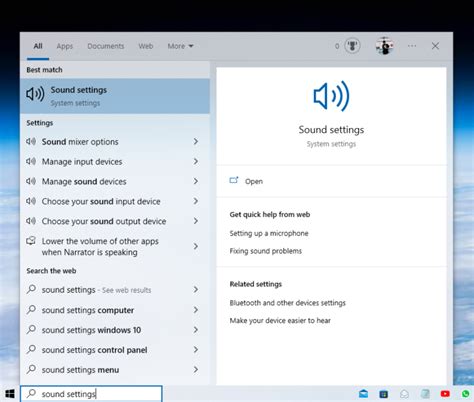Image resolution: width=474 pixels, height=402 pixels.
Task: Click Open in the preview pane
Action: coord(254,181)
